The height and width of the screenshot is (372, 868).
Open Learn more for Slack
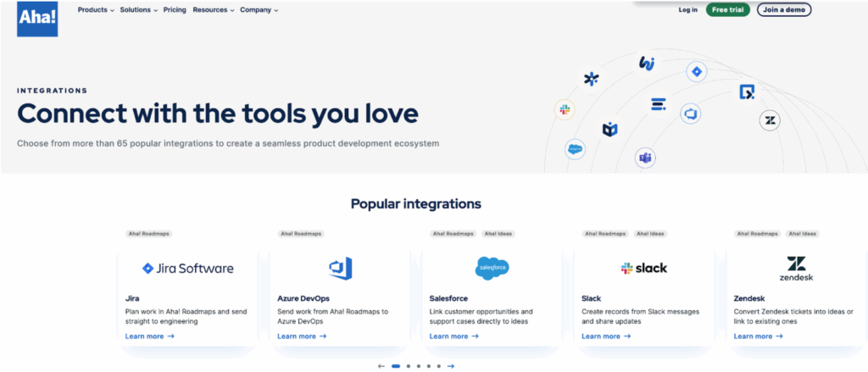(x=606, y=336)
